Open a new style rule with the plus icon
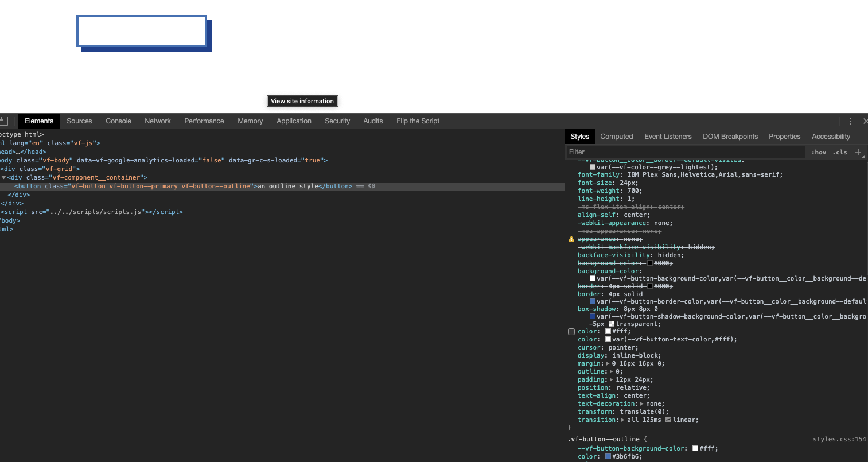Image resolution: width=868 pixels, height=462 pixels. click(x=858, y=152)
